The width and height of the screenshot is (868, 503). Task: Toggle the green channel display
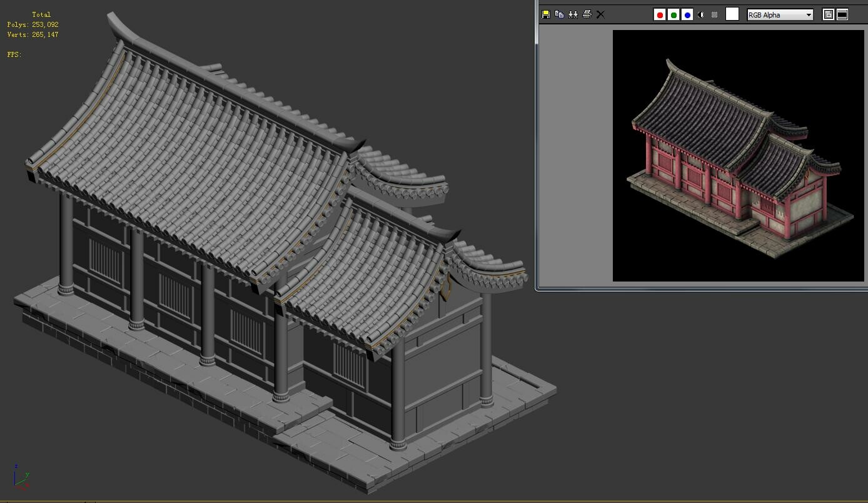pyautogui.click(x=674, y=15)
